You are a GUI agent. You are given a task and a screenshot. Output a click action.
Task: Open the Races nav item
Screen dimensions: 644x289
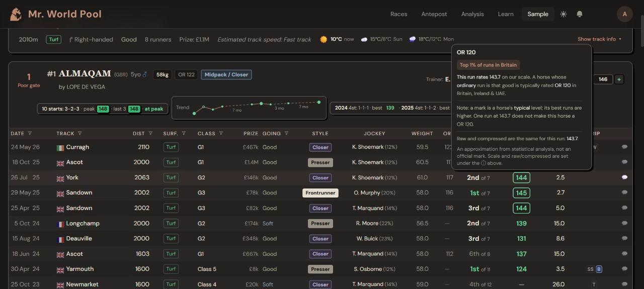pos(398,14)
